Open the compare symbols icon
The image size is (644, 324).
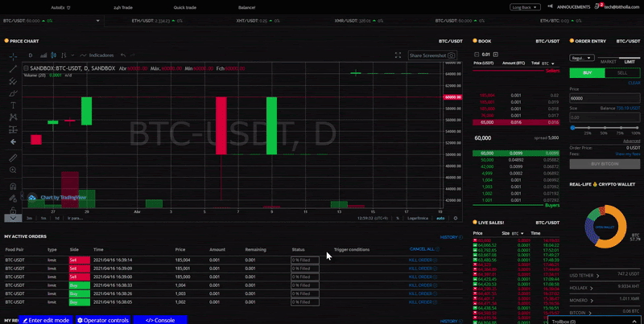[x=64, y=55]
